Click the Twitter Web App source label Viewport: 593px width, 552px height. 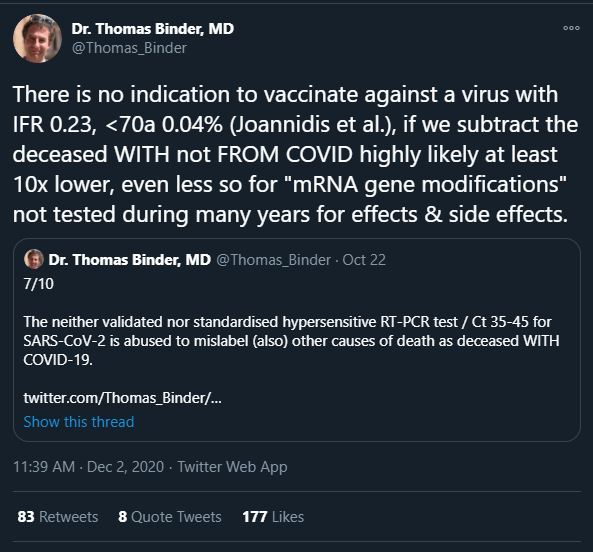coord(233,467)
